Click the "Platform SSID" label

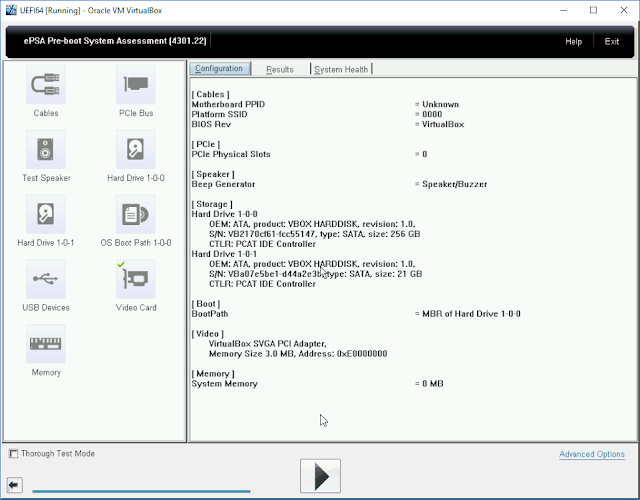[x=219, y=114]
